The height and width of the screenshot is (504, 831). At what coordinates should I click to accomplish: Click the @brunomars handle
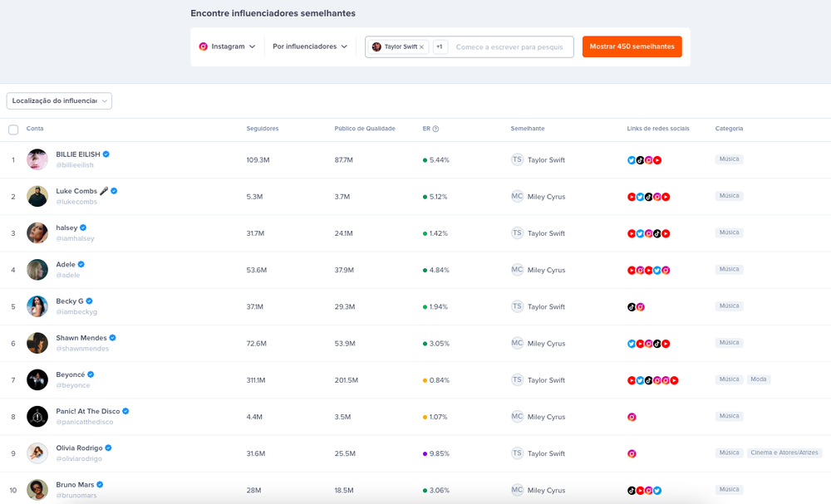(76, 496)
